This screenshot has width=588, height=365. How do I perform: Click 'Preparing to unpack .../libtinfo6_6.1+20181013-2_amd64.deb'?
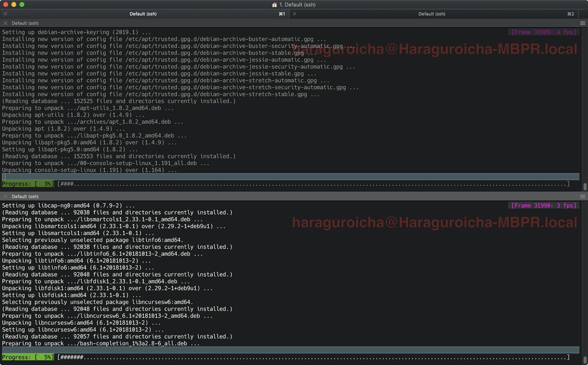[x=102, y=254]
